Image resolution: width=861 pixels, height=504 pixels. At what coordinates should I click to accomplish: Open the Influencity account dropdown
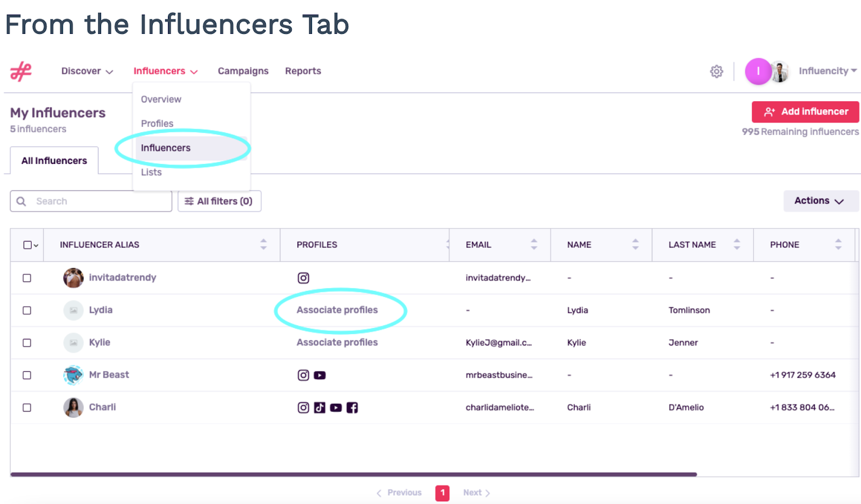coord(828,71)
